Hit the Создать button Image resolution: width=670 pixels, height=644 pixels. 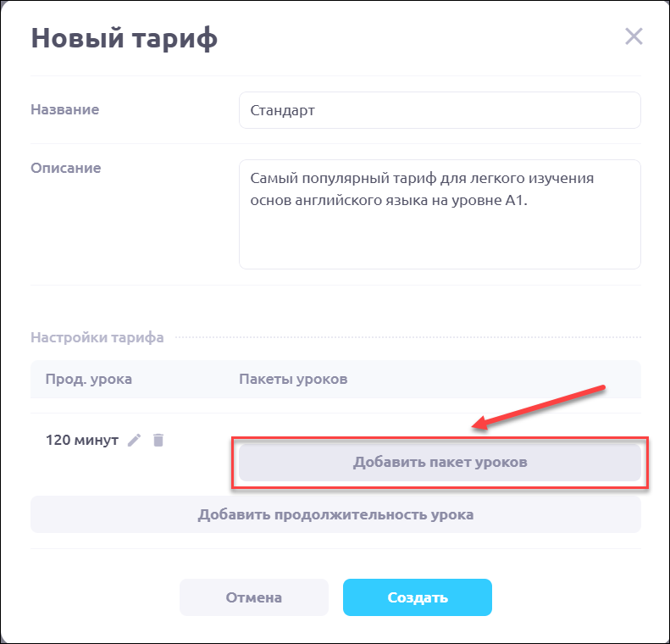[417, 597]
